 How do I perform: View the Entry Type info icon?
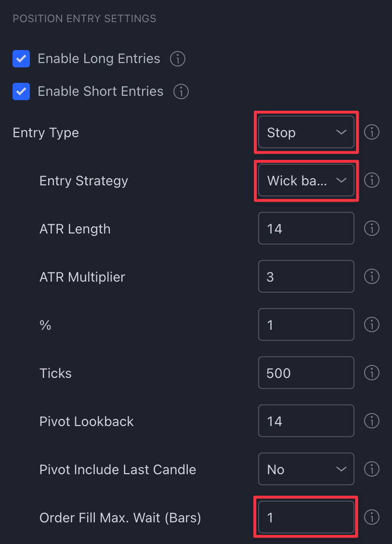[x=371, y=132]
